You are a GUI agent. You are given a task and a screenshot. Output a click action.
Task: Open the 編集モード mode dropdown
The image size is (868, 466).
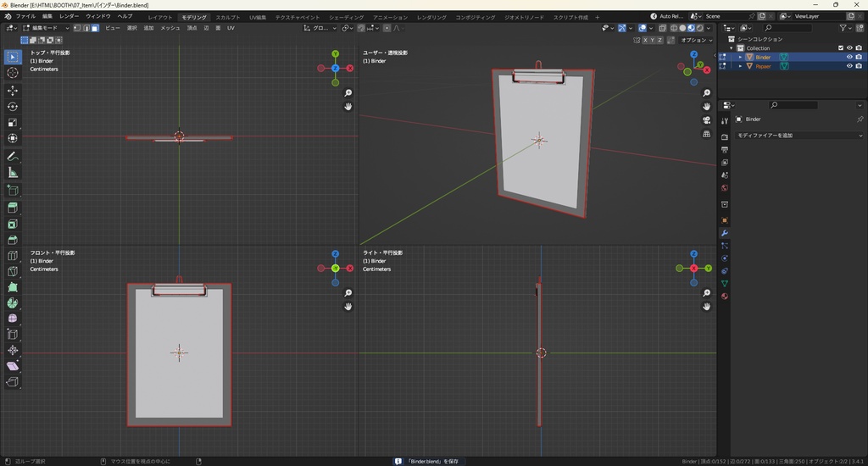(x=46, y=28)
